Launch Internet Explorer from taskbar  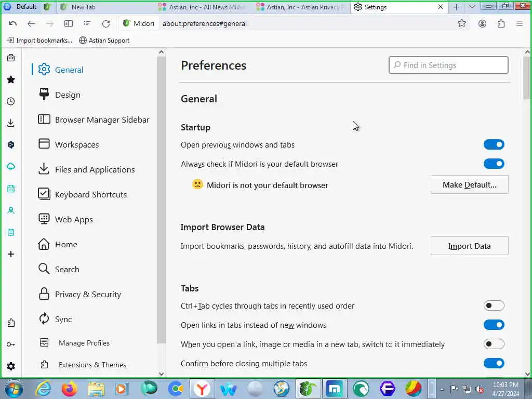(44, 389)
